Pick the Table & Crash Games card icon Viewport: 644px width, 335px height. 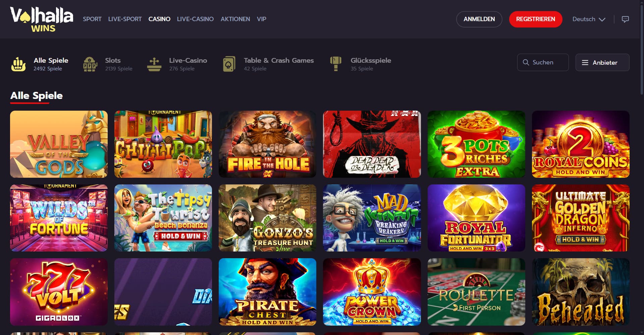229,64
